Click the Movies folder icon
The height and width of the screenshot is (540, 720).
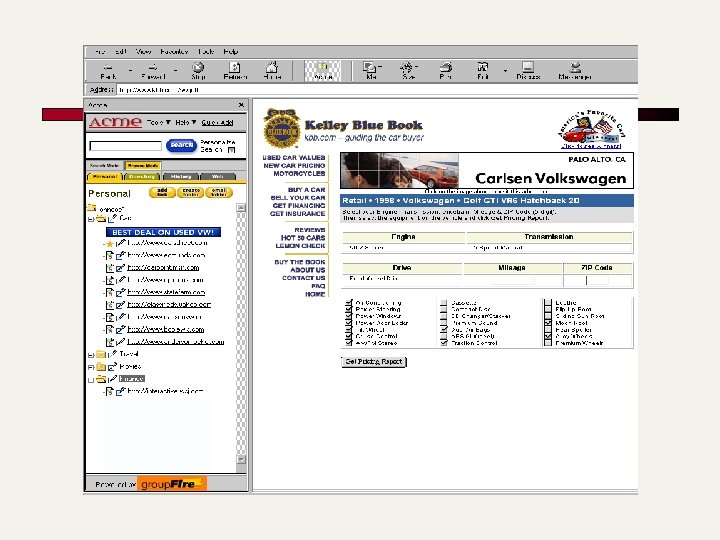coord(101,367)
